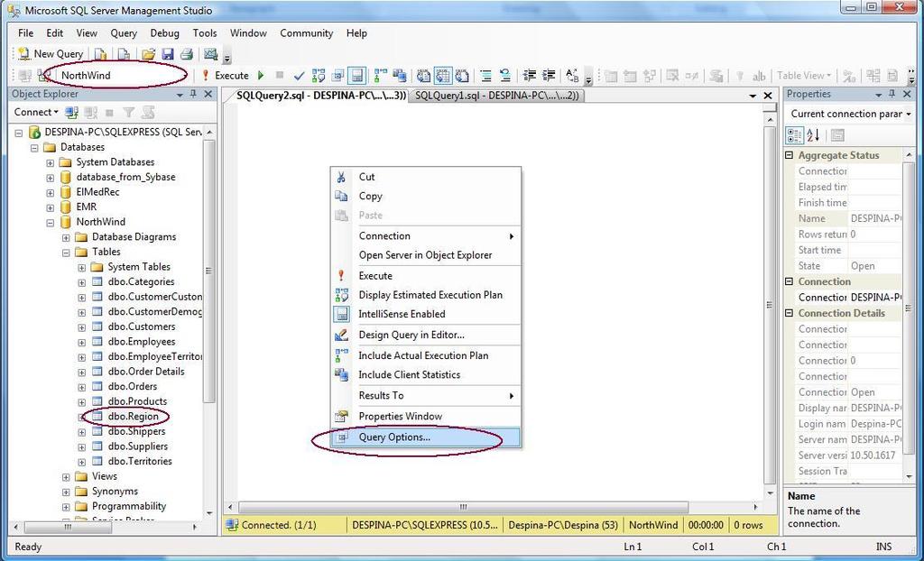Click the Active Files dropdown arrow beside tabs
The image size is (924, 561).
[753, 96]
